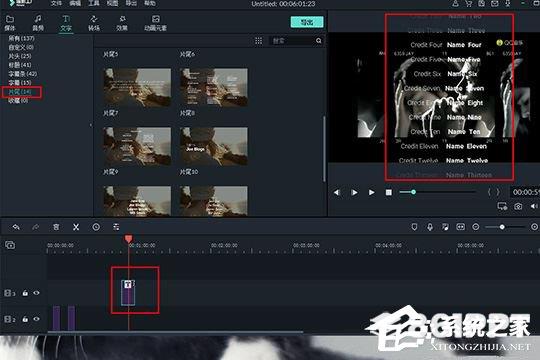Viewport: 540px width, 360px height.
Task: Click the adjust sliders icon
Action: click(x=116, y=227)
